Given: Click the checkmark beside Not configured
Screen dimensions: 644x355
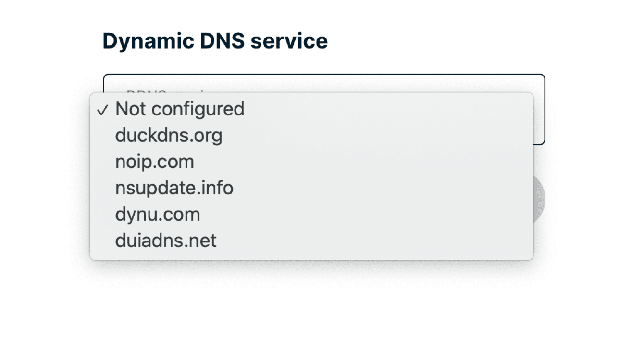Looking at the screenshot, I should pos(101,110).
